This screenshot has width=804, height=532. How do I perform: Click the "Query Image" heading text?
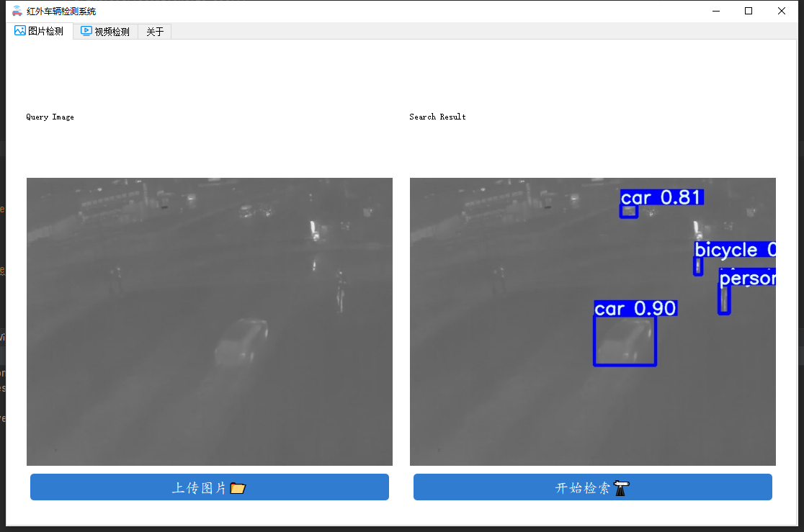click(50, 117)
